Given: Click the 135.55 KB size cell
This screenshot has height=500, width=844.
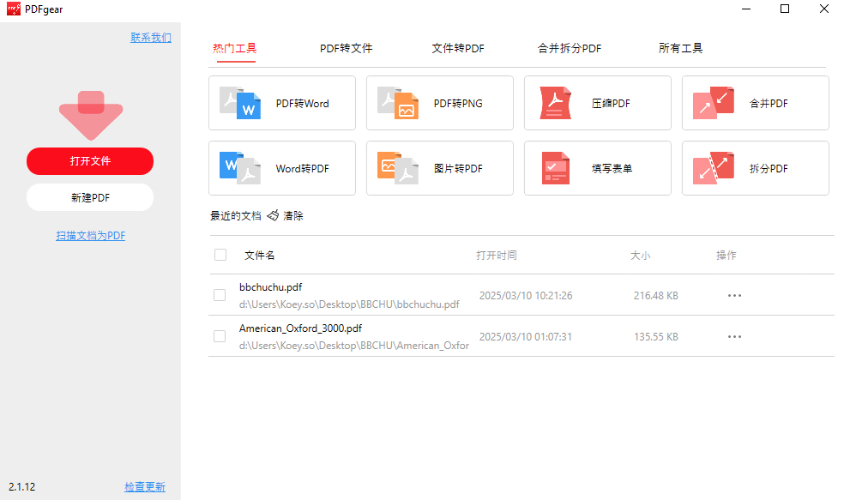Looking at the screenshot, I should [656, 337].
